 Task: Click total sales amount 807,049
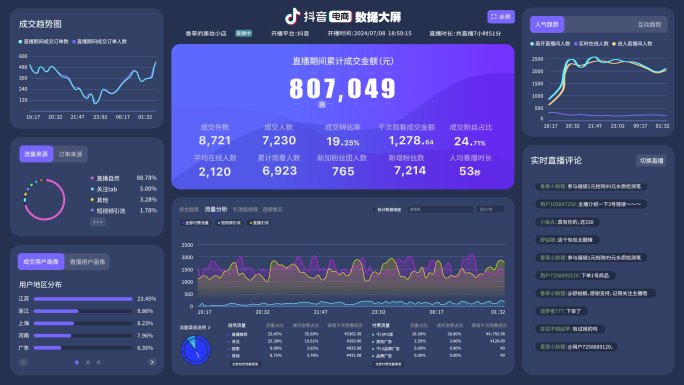tap(342, 89)
